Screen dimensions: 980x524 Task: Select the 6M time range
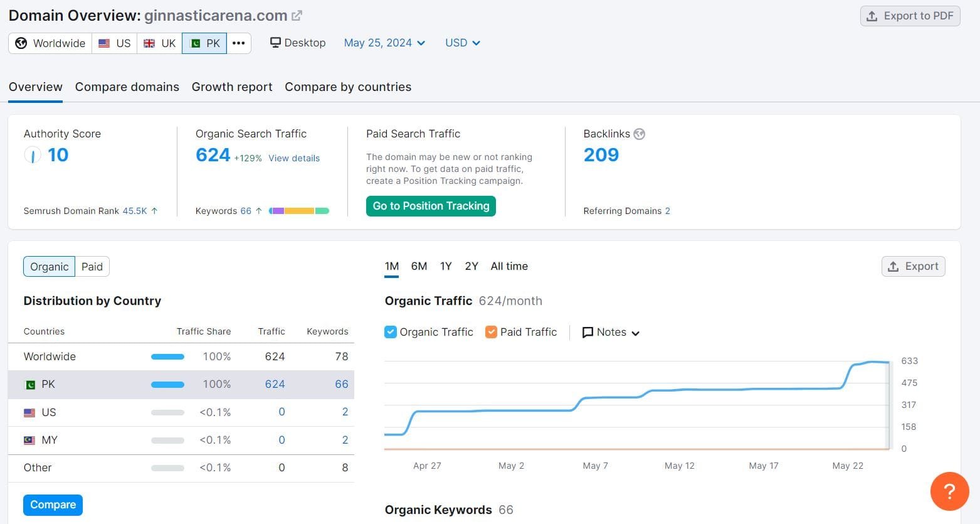(x=419, y=266)
